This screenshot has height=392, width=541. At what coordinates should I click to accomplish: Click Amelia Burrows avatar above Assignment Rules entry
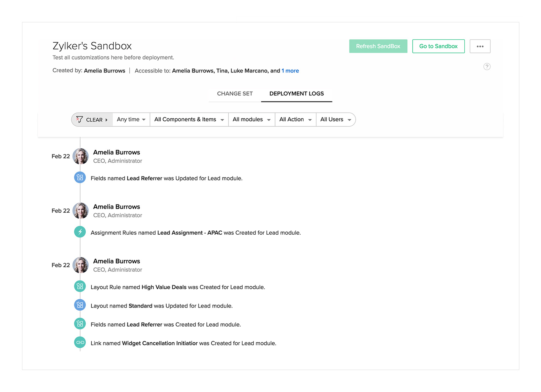(x=81, y=211)
